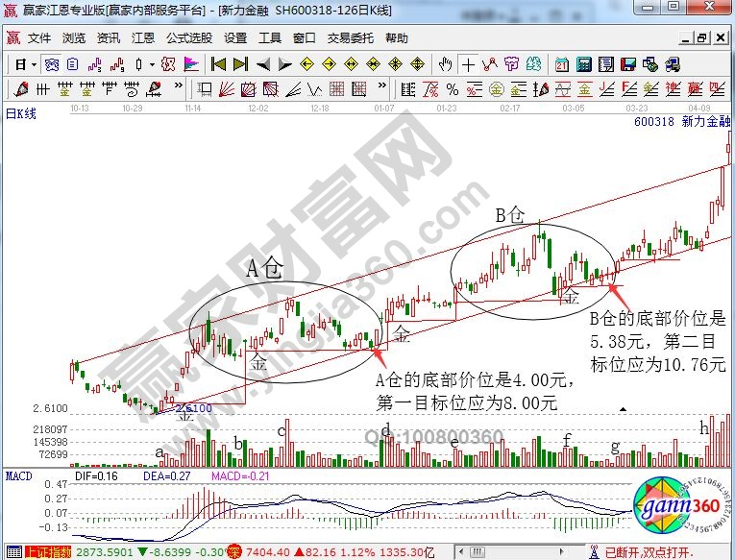Select the hand pan tool
The image size is (735, 560).
pyautogui.click(x=445, y=64)
